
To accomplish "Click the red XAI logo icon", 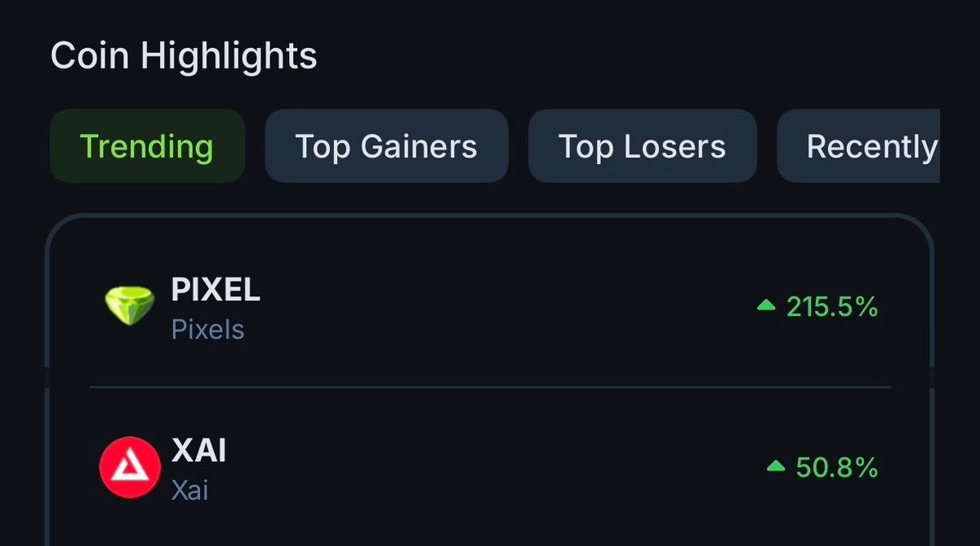I will pos(129,467).
